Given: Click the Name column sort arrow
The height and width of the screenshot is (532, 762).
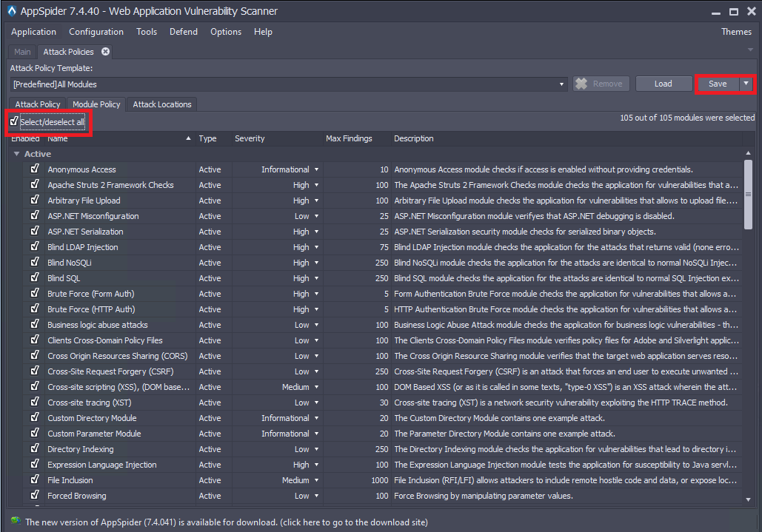Looking at the screenshot, I should point(188,138).
